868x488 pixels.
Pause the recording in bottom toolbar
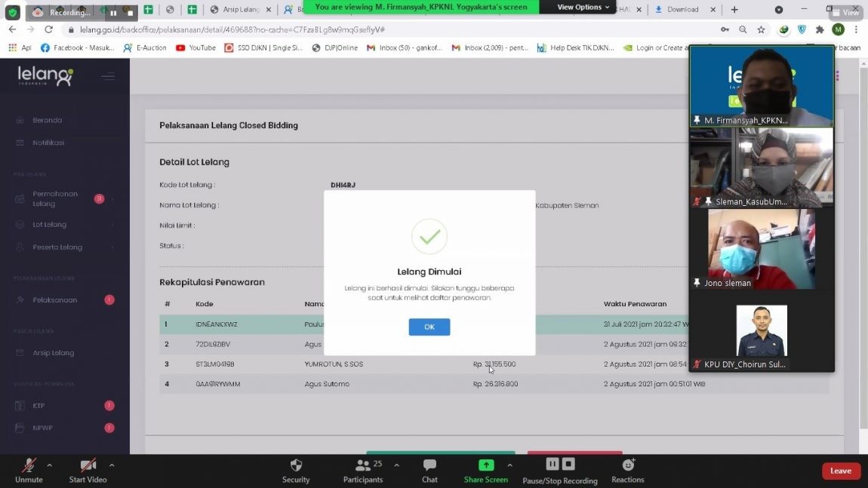pyautogui.click(x=553, y=465)
